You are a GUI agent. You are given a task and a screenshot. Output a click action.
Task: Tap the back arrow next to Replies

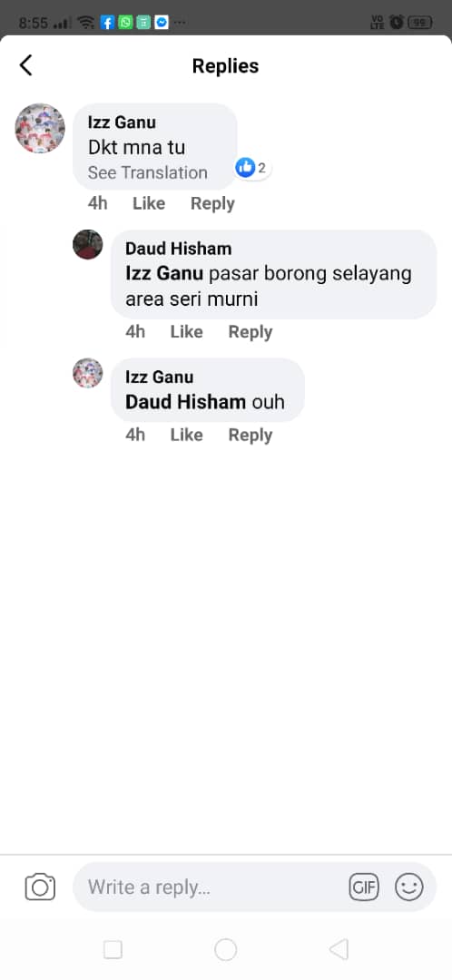point(25,65)
